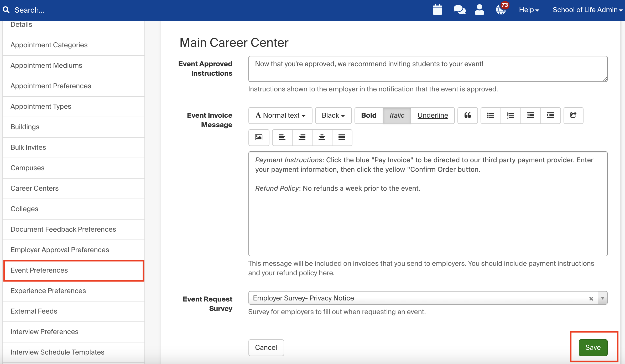The height and width of the screenshot is (364, 625).
Task: Open the Help menu
Action: (x=528, y=10)
